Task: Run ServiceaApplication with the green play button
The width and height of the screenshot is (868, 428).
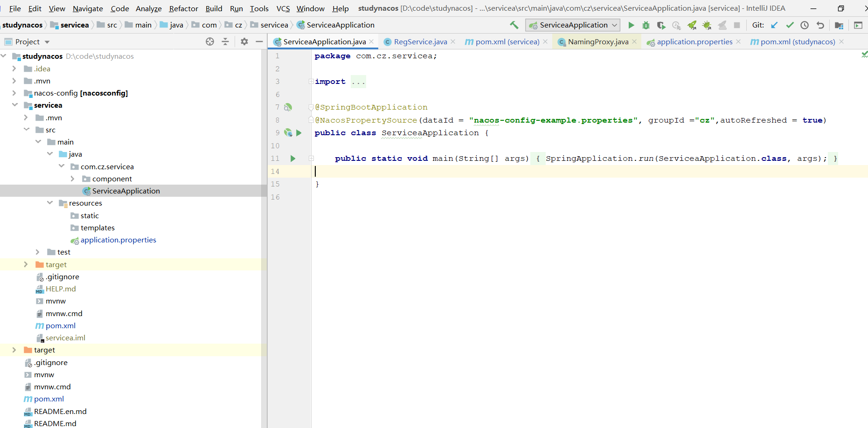Action: 631,25
